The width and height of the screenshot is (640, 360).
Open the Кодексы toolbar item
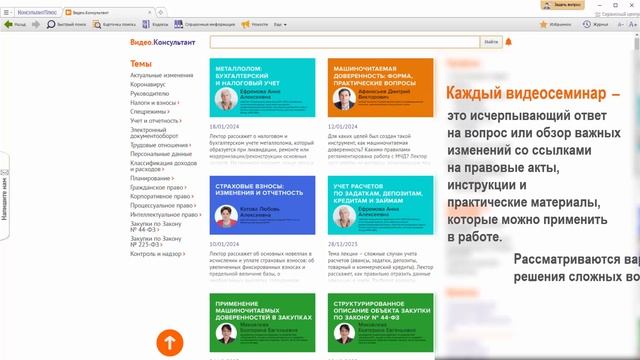click(x=155, y=24)
